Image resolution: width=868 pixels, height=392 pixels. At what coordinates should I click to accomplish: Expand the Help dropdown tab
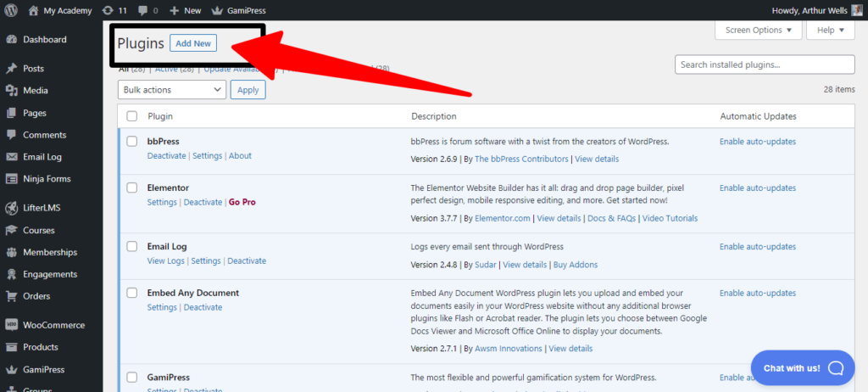[x=831, y=30]
